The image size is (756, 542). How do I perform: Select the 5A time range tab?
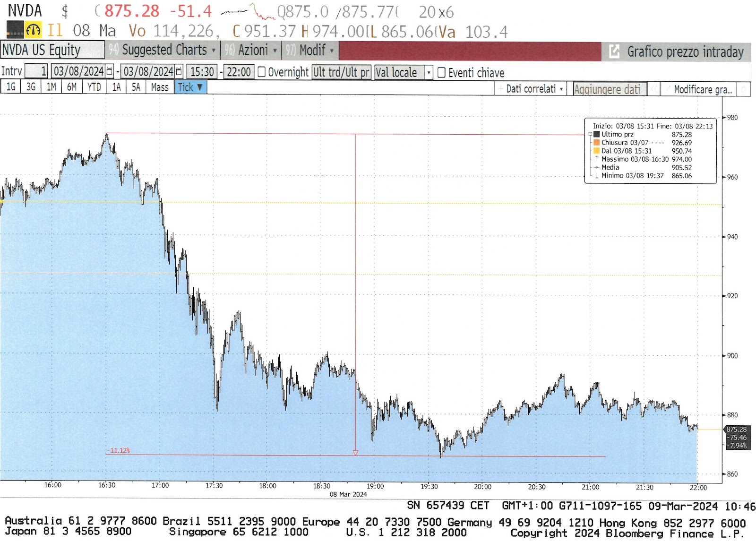click(x=136, y=87)
